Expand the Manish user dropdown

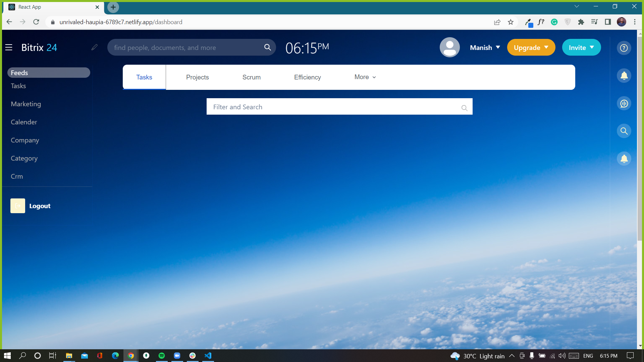[485, 48]
